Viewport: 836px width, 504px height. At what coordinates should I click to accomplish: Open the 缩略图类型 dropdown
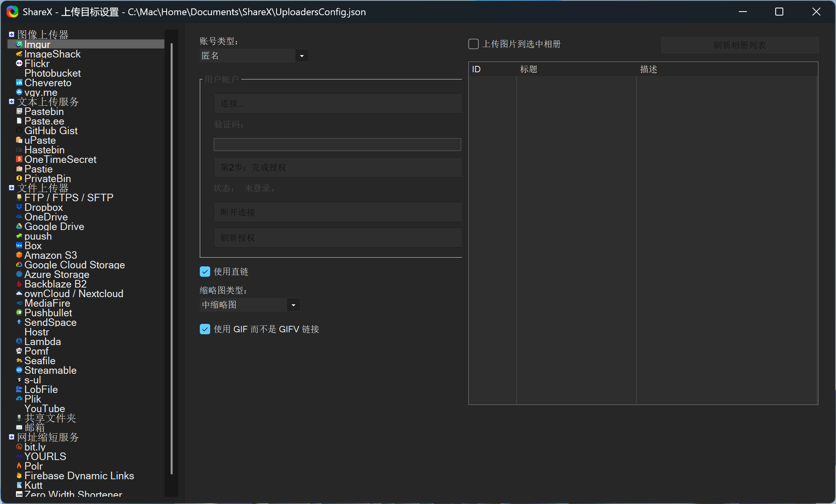[x=250, y=305]
